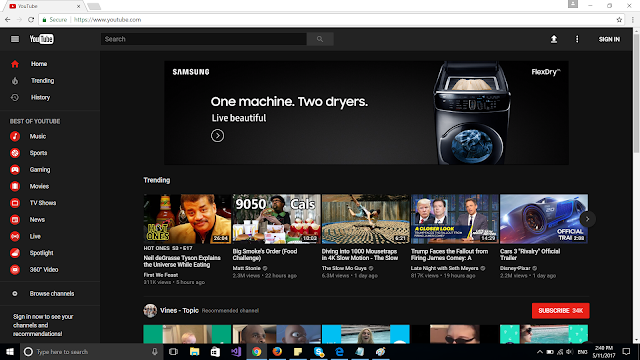Click the Home icon in sidebar
Image resolution: width=640 pixels, height=360 pixels.
(15, 64)
